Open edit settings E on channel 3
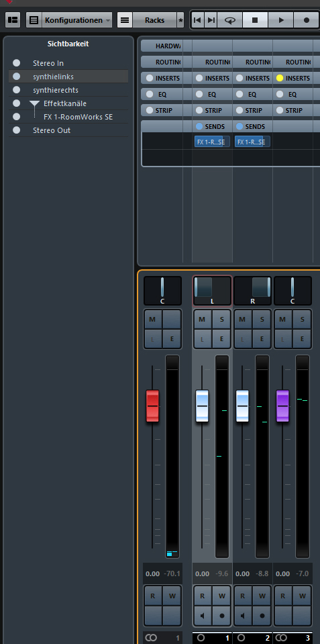The height and width of the screenshot is (644, 320). (x=303, y=339)
